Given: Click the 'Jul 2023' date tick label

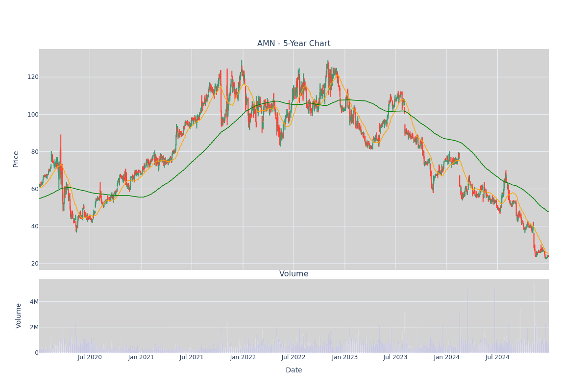Looking at the screenshot, I should [x=395, y=357].
